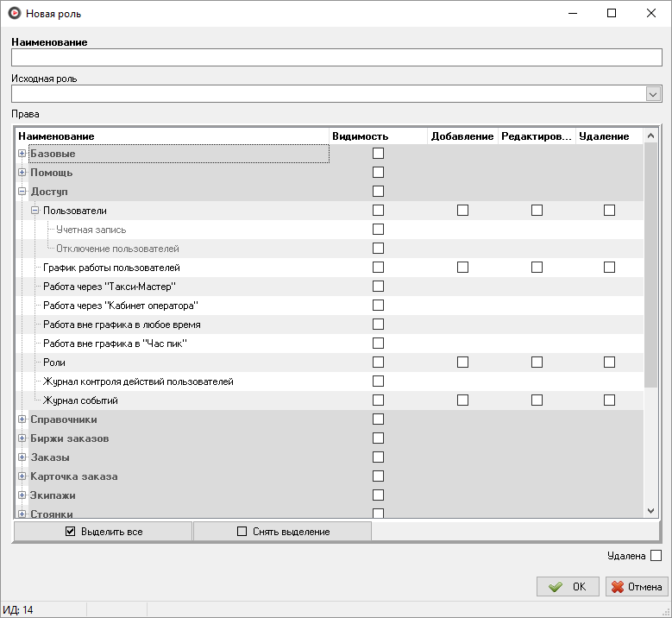Open the Исходная роль dropdown
This screenshot has height=618, width=672.
tap(653, 94)
